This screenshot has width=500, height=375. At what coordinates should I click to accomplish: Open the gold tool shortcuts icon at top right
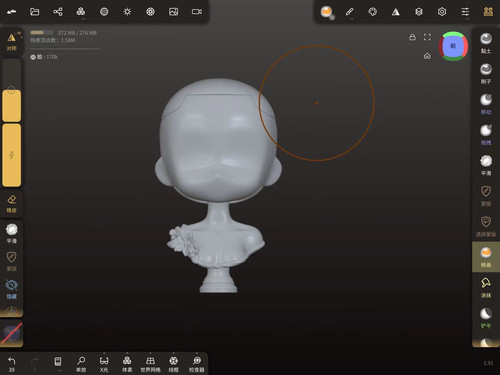coord(488,12)
